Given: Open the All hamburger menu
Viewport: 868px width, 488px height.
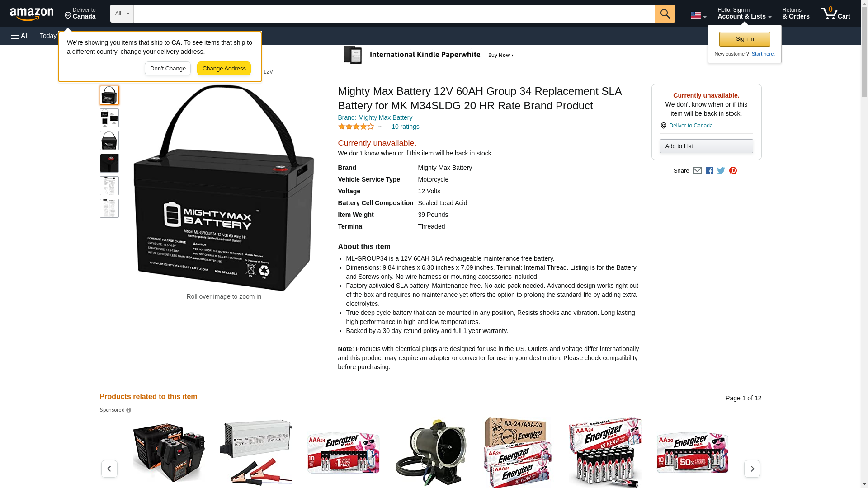Looking at the screenshot, I should (20, 36).
